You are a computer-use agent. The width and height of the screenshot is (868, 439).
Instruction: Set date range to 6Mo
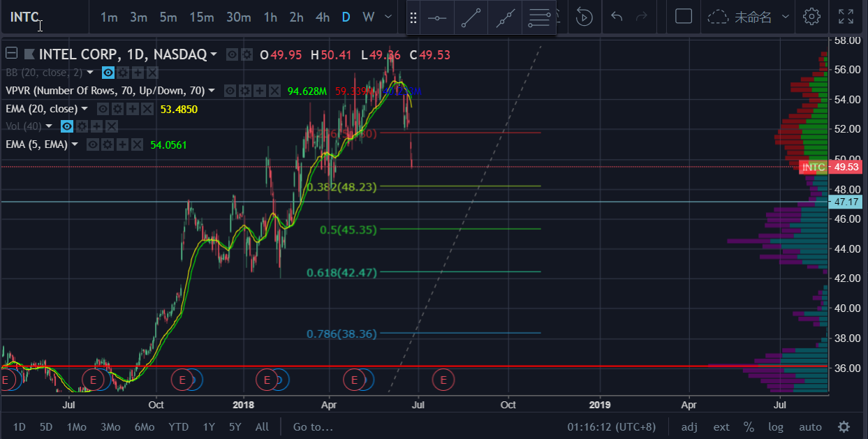tap(145, 426)
